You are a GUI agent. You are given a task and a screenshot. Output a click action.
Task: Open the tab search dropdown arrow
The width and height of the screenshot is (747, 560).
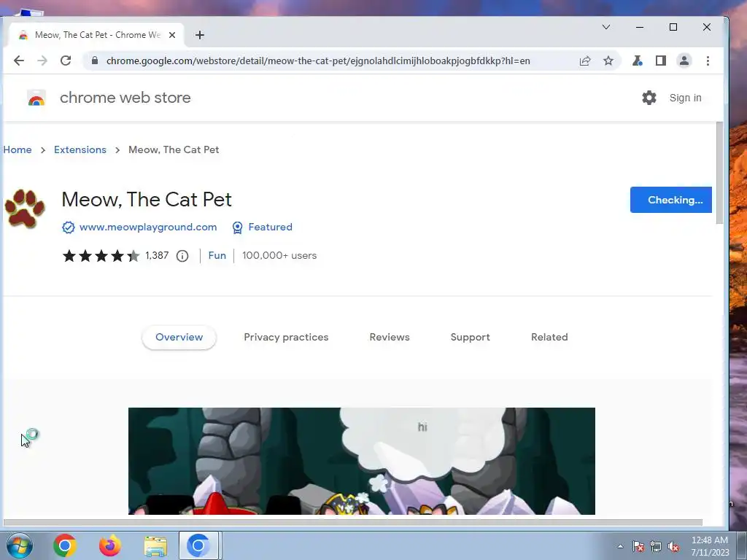tap(606, 27)
